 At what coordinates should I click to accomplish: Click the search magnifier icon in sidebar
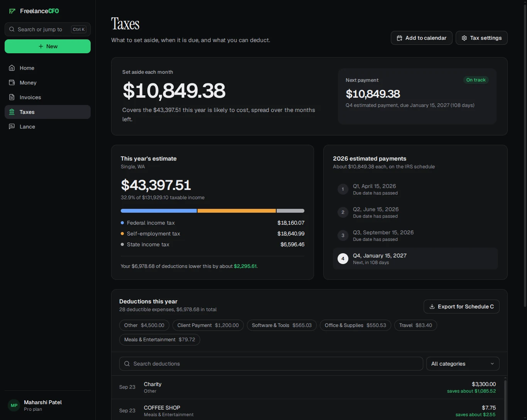12,29
